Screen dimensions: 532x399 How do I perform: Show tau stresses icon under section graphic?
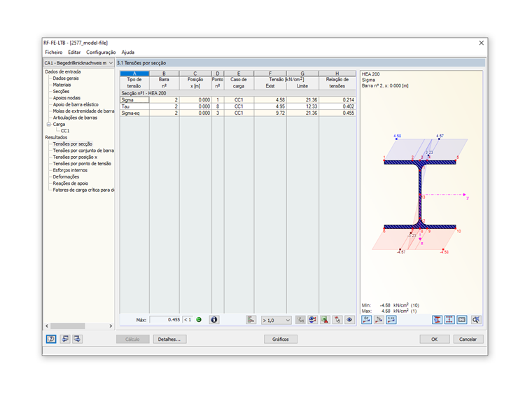379,320
